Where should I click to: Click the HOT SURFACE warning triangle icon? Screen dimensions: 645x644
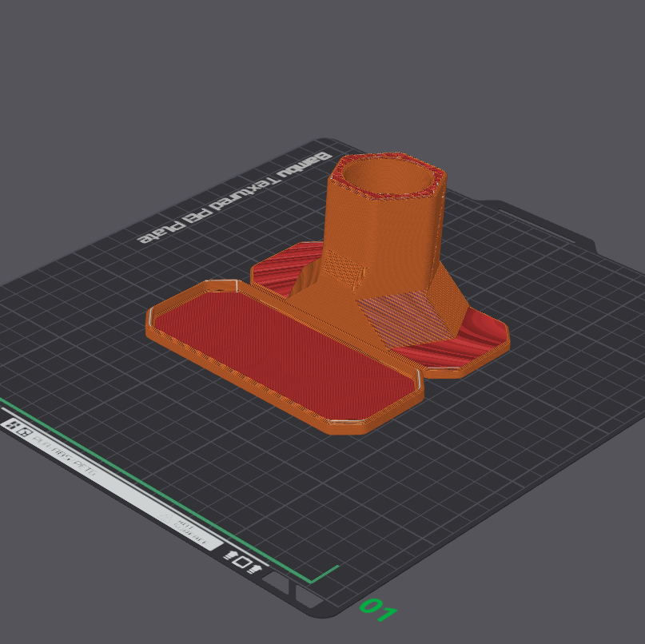[165, 519]
